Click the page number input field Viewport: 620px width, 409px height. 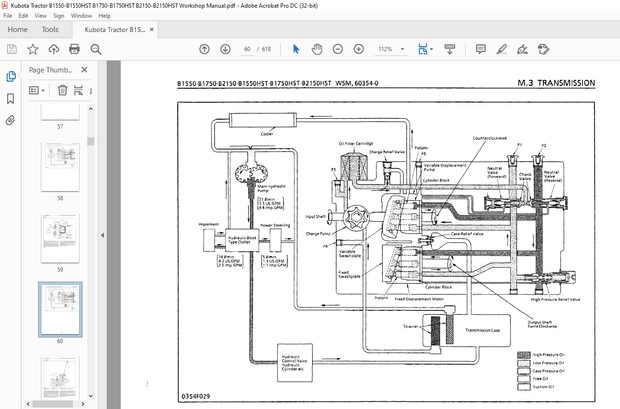[x=247, y=49]
